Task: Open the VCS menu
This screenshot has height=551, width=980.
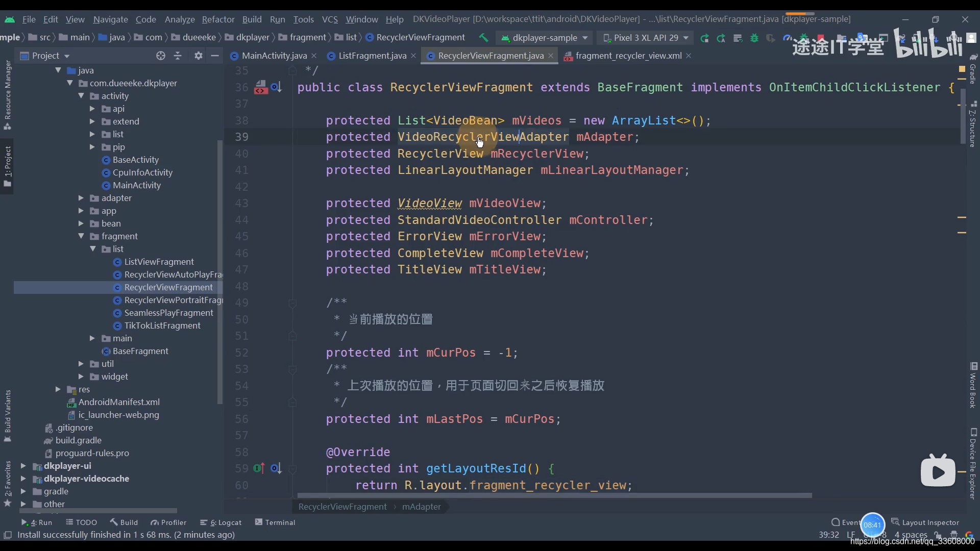Action: click(x=330, y=19)
